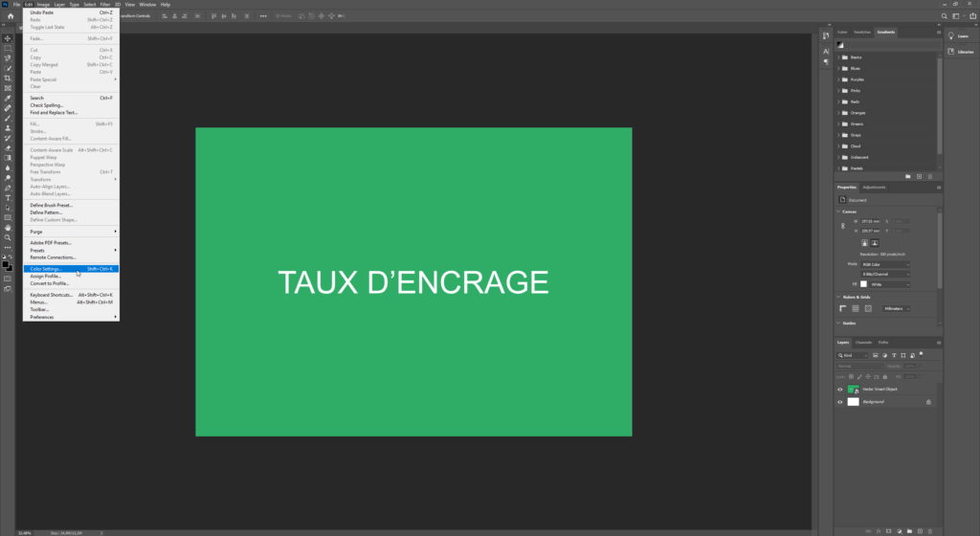Open the Mode RGB Color dropdown
The height and width of the screenshot is (536, 980).
[x=885, y=265]
